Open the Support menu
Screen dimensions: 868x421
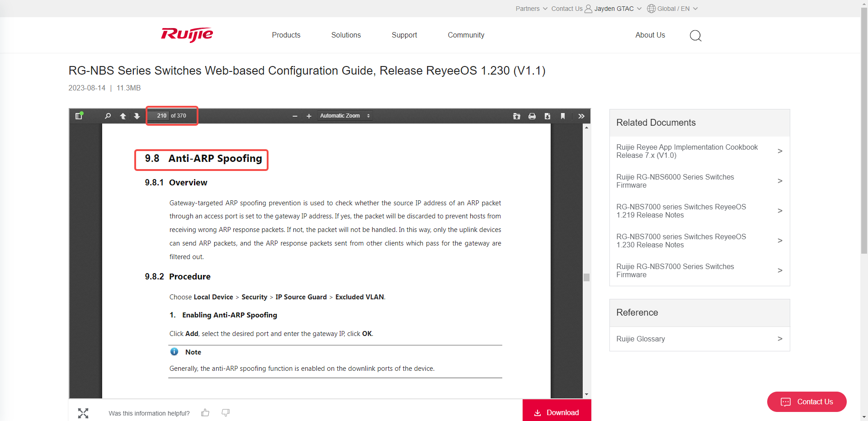404,35
